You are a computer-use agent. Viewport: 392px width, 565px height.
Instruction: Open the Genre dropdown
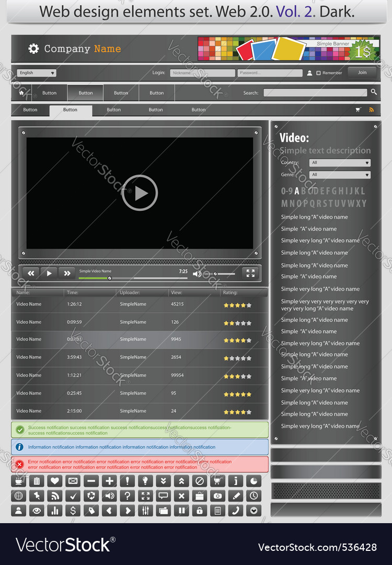tap(340, 175)
